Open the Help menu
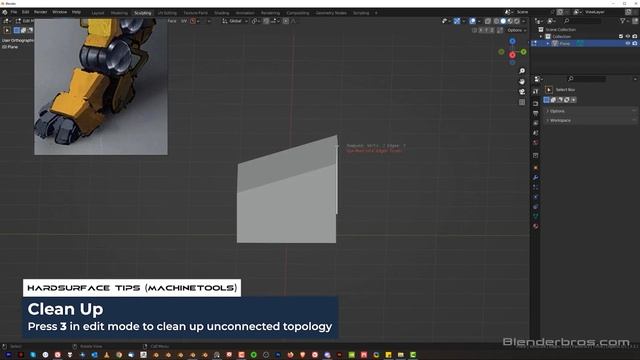 [76, 12]
